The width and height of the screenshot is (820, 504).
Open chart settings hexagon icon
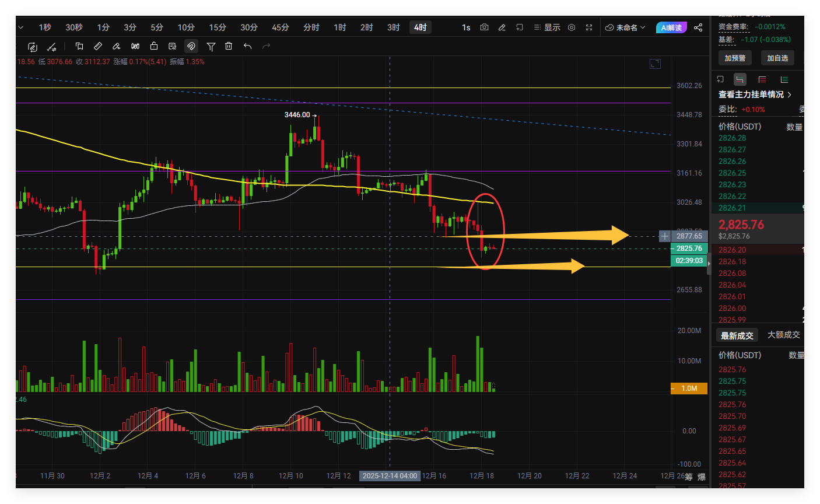point(572,27)
